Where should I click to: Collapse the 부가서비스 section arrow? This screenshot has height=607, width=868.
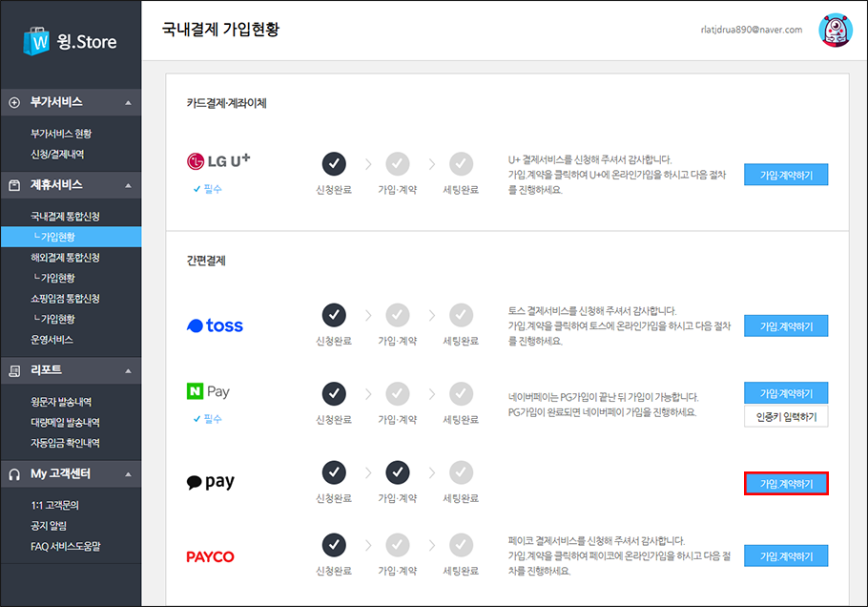129,102
